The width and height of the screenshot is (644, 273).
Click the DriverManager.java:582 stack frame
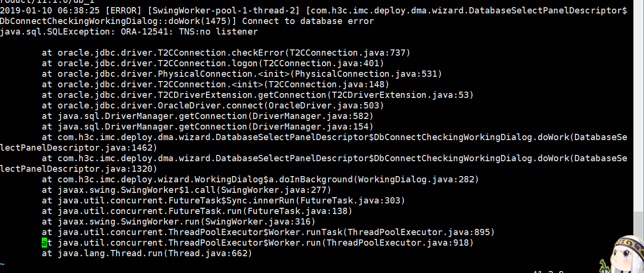(x=207, y=116)
